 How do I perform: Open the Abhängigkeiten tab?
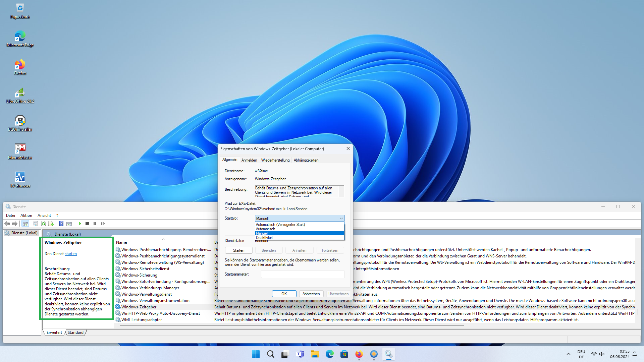click(306, 160)
